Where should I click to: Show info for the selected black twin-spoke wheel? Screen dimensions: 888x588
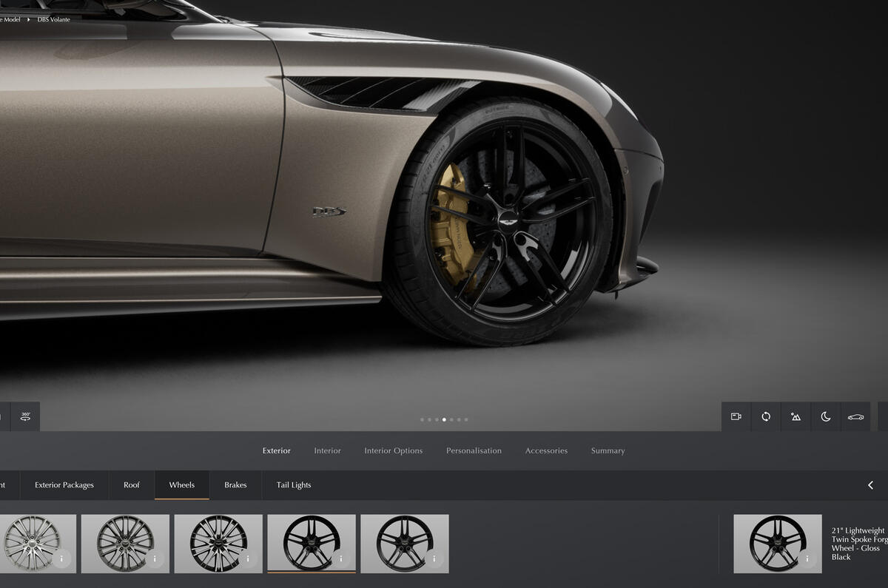click(x=341, y=558)
